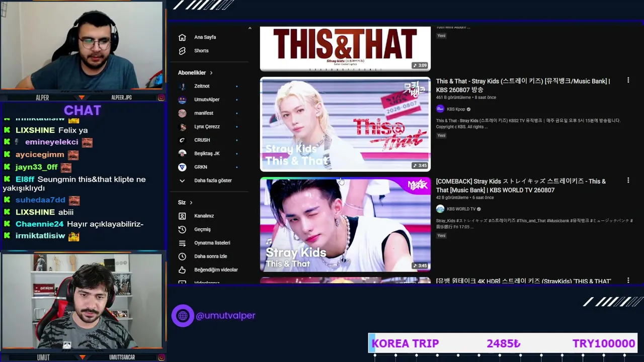Click the CHAT heading
644x362 pixels.
tap(83, 111)
